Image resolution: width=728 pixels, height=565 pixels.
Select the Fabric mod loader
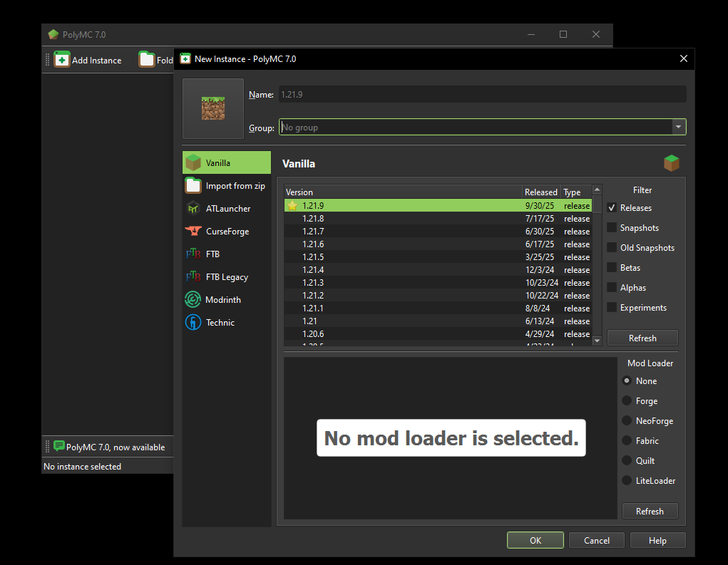point(627,441)
